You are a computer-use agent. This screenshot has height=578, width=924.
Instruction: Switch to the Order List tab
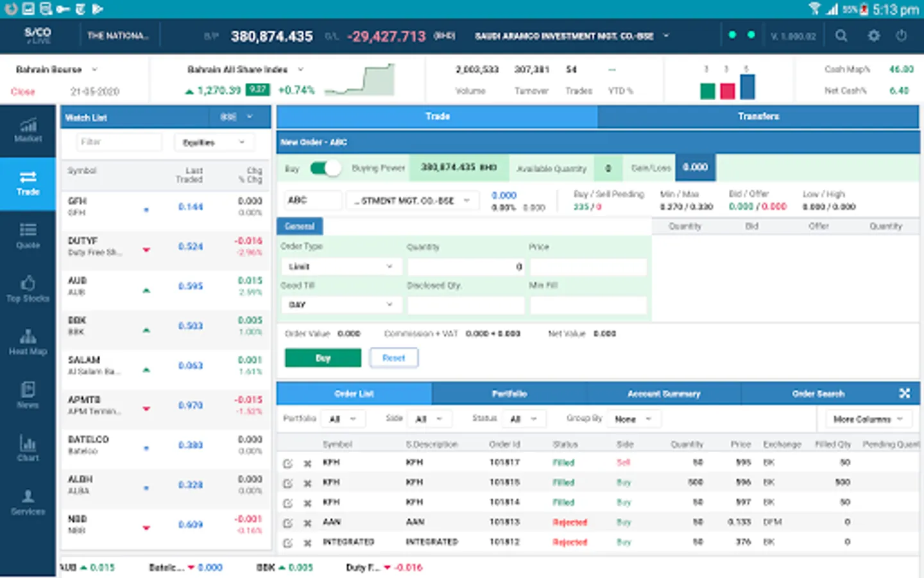coord(354,394)
